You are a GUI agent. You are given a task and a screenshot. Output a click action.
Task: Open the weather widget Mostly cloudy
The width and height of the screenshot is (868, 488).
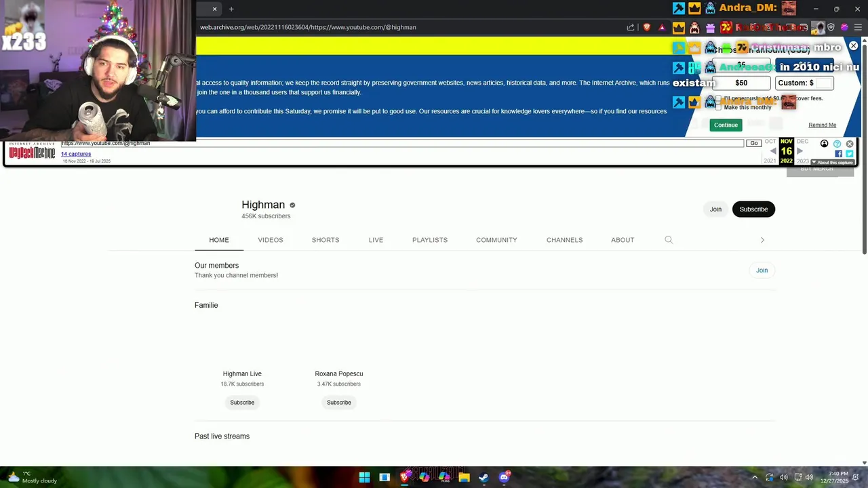coord(33,477)
